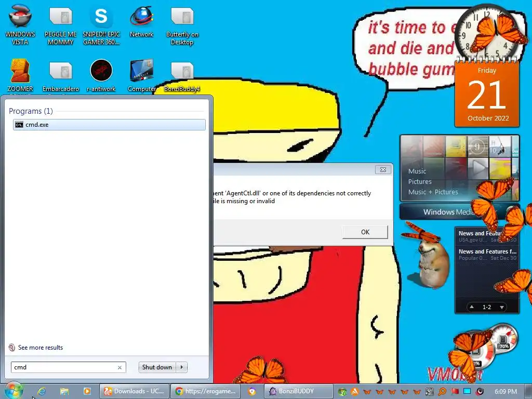Select Music + Pictures in Media Center gadget
532x399 pixels.
(x=433, y=192)
